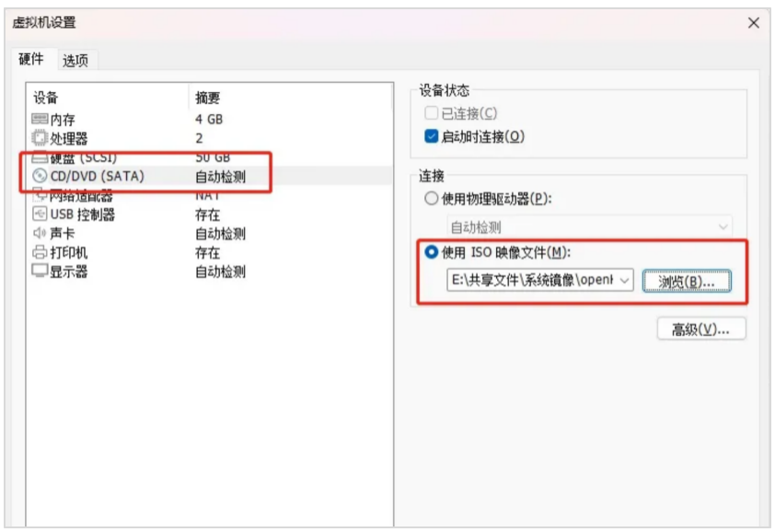775x532 pixels.
Task: Open the 自动检测 physical drive dropdown
Action: pos(723,226)
